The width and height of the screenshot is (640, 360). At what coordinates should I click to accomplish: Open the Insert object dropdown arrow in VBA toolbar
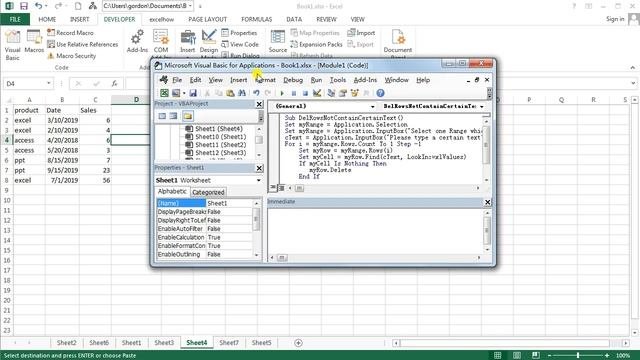pos(184,93)
